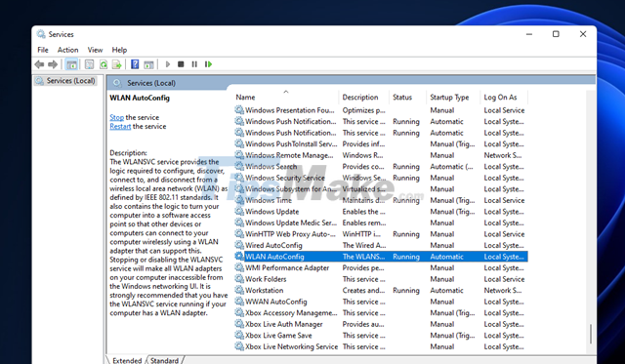Viewport: 625px width, 364px height.
Task: Click the Services app icon in title bar
Action: point(41,34)
